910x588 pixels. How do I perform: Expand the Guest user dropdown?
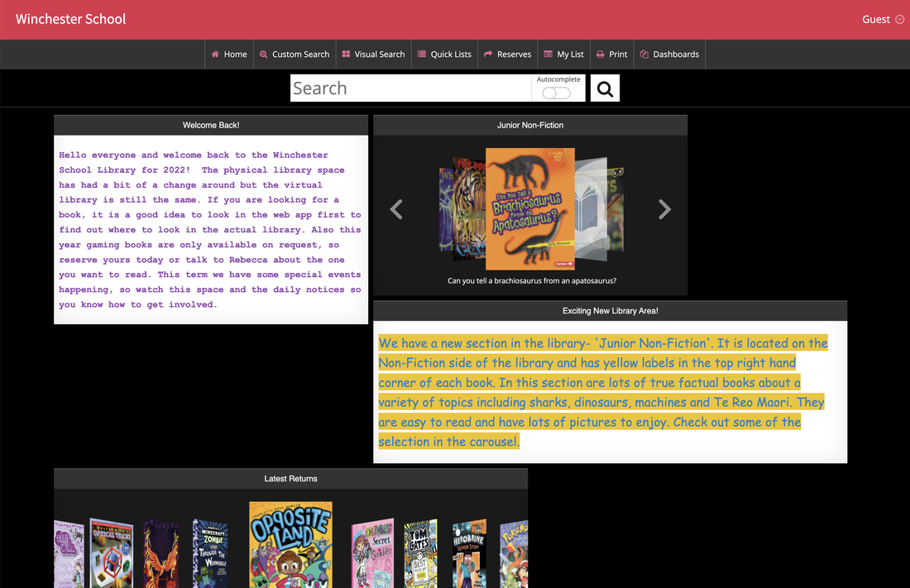tap(883, 19)
